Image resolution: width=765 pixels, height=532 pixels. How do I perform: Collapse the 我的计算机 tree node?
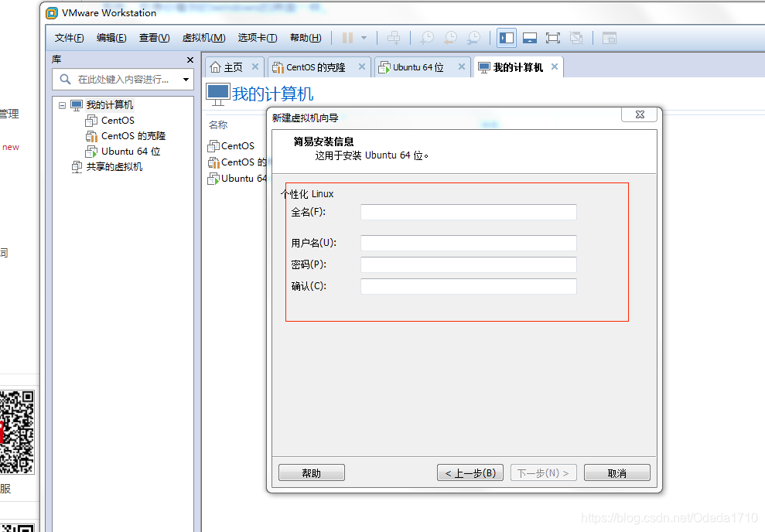(x=62, y=105)
